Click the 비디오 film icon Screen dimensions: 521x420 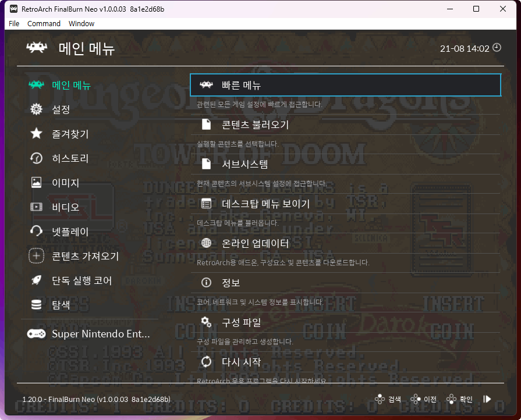coord(36,207)
